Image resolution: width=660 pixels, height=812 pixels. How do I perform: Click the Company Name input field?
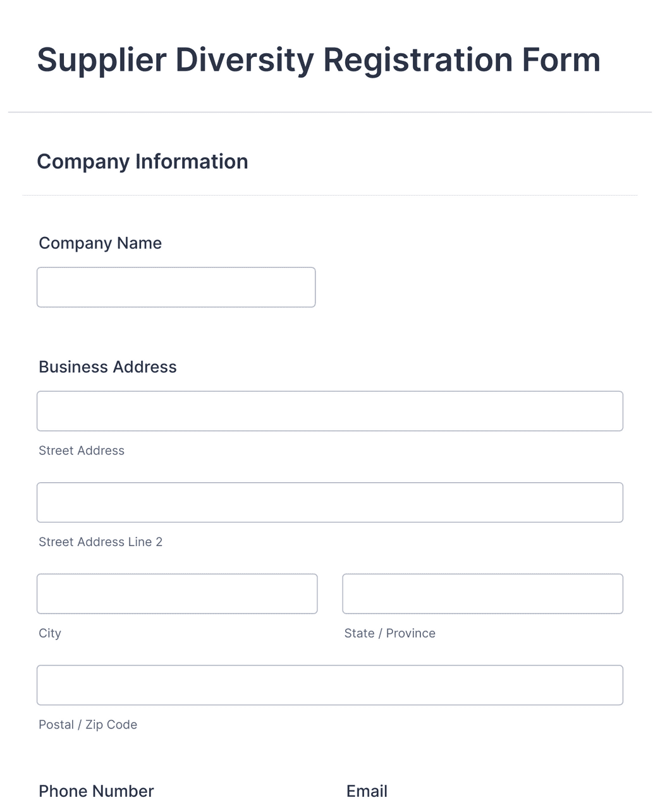[176, 287]
